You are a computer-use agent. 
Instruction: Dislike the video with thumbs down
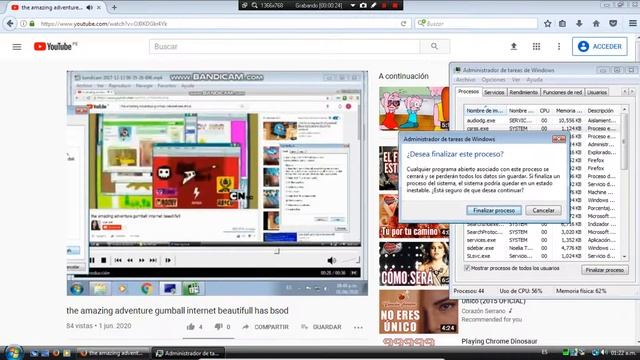218,327
